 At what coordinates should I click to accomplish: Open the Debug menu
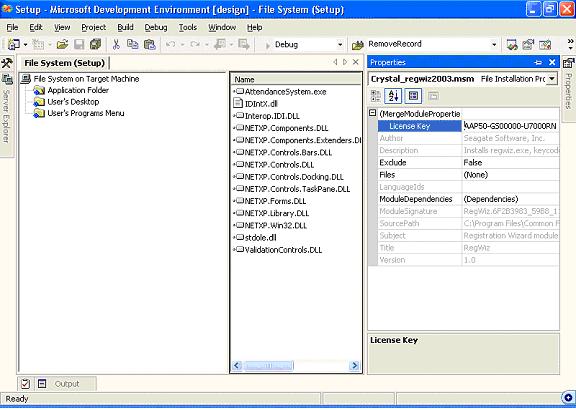[x=156, y=27]
